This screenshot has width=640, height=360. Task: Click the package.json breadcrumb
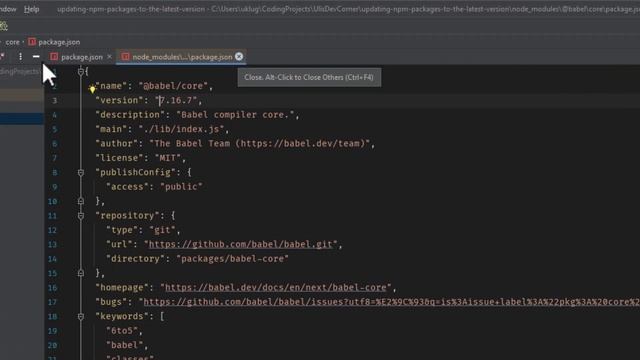point(59,42)
